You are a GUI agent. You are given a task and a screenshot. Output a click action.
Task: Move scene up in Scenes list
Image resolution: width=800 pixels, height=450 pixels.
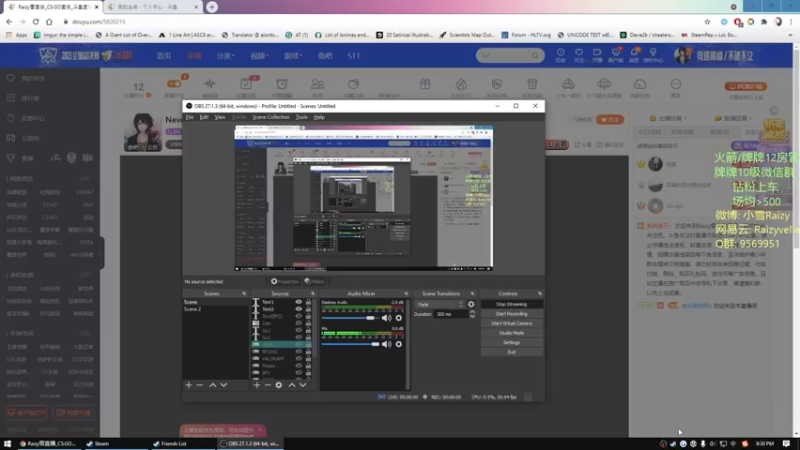tap(213, 385)
